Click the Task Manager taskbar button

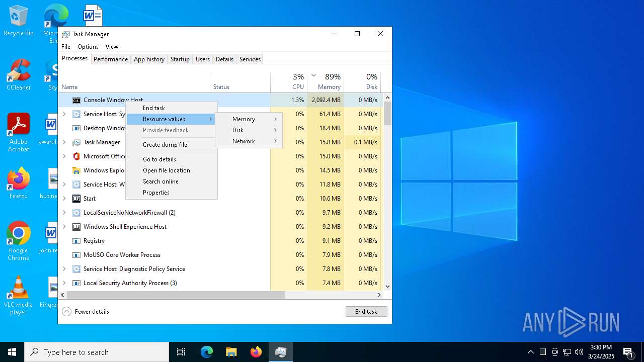click(x=281, y=352)
